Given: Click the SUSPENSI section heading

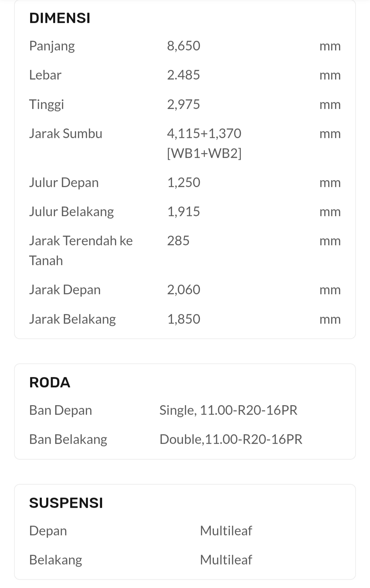Looking at the screenshot, I should [66, 503].
